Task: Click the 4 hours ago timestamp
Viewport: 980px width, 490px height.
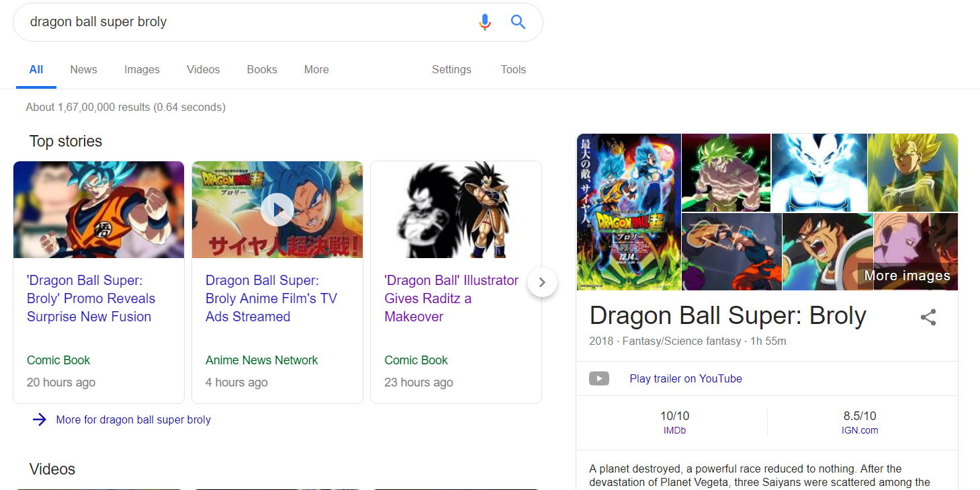Action: [236, 382]
